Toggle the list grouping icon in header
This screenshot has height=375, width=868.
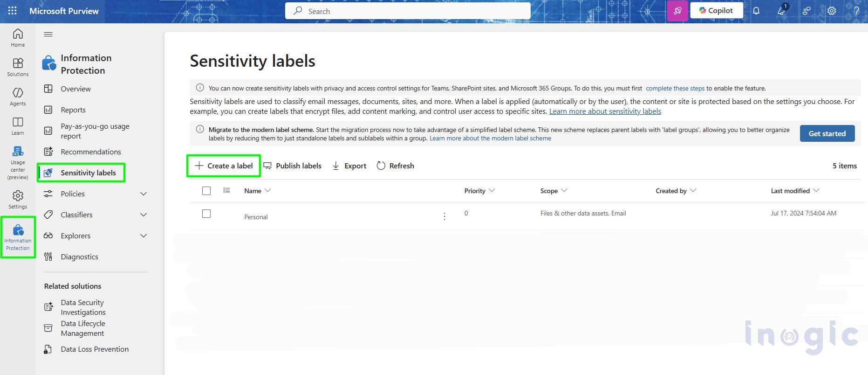(226, 190)
